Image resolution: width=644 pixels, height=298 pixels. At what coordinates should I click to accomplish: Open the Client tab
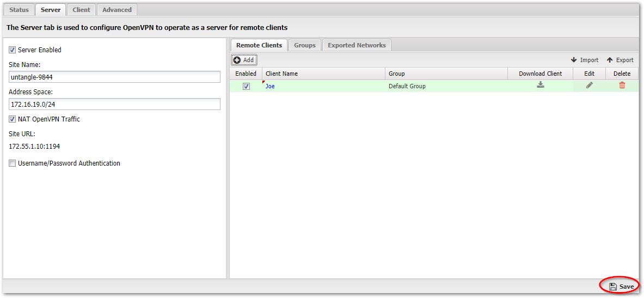[81, 10]
